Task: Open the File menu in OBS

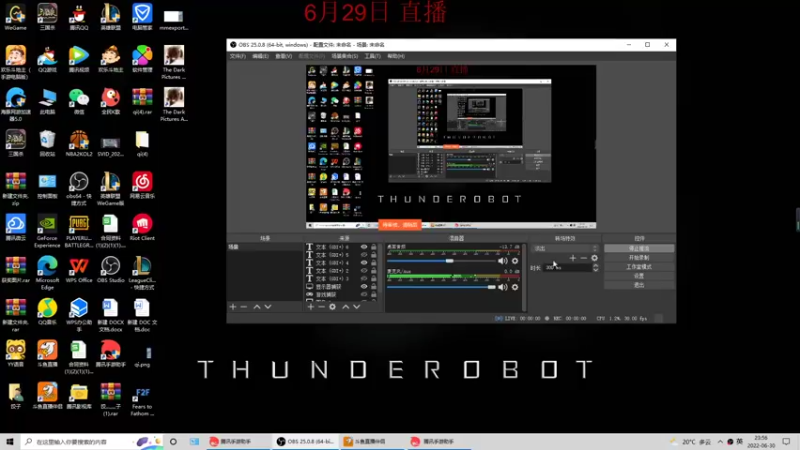Action: (237, 56)
